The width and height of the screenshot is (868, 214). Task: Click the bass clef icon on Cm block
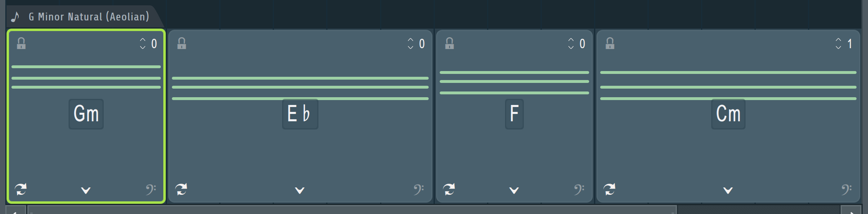coord(846,189)
